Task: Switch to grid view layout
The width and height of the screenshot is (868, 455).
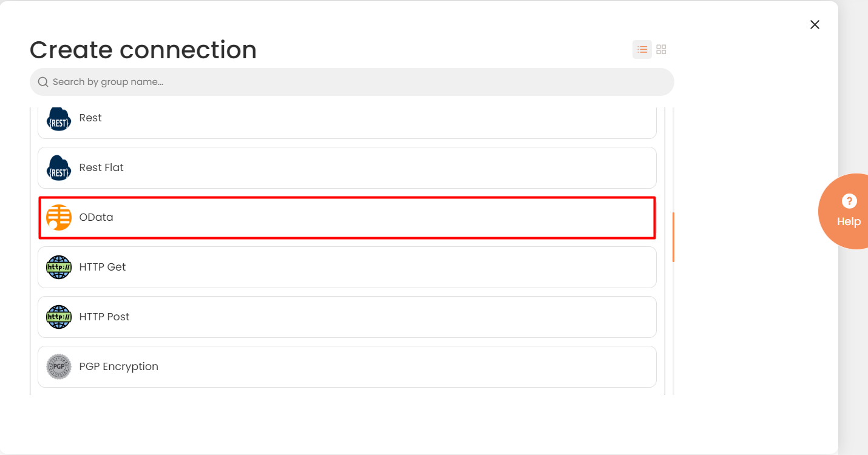Action: (662, 50)
